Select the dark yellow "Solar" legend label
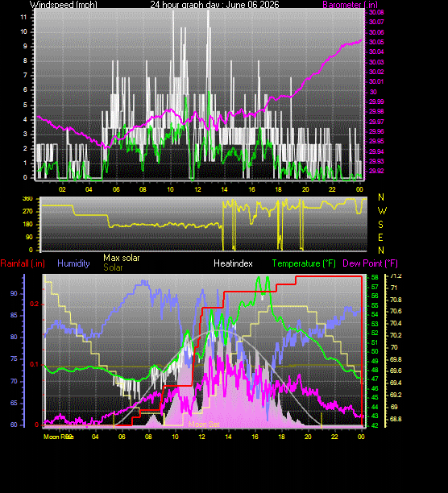The image size is (448, 493). click(x=113, y=267)
